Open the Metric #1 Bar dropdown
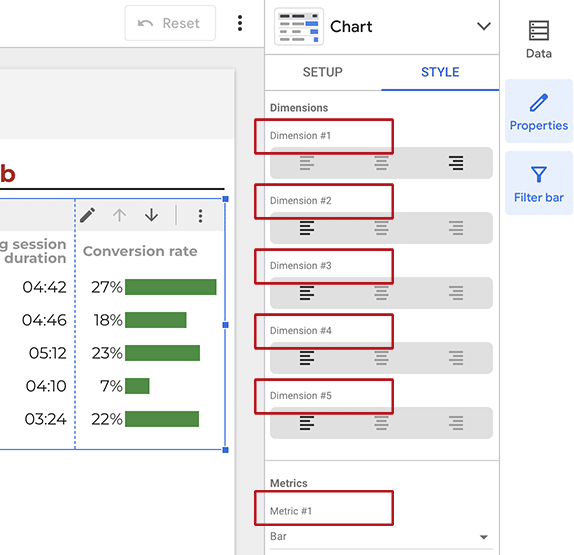Image resolution: width=574 pixels, height=555 pixels. pyautogui.click(x=381, y=537)
